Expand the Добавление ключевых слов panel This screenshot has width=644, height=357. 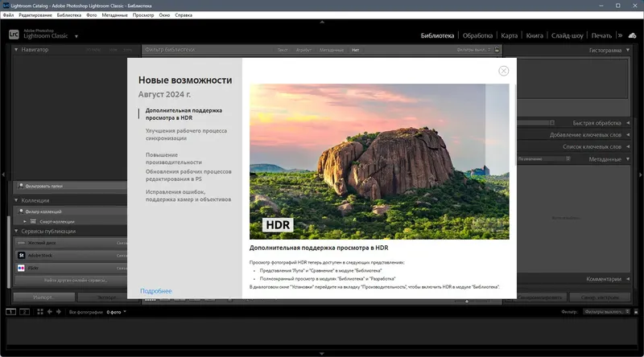pyautogui.click(x=628, y=134)
